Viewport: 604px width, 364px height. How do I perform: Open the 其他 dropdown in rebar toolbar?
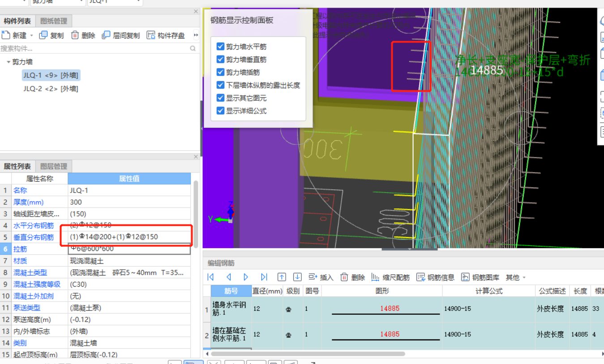[515, 277]
